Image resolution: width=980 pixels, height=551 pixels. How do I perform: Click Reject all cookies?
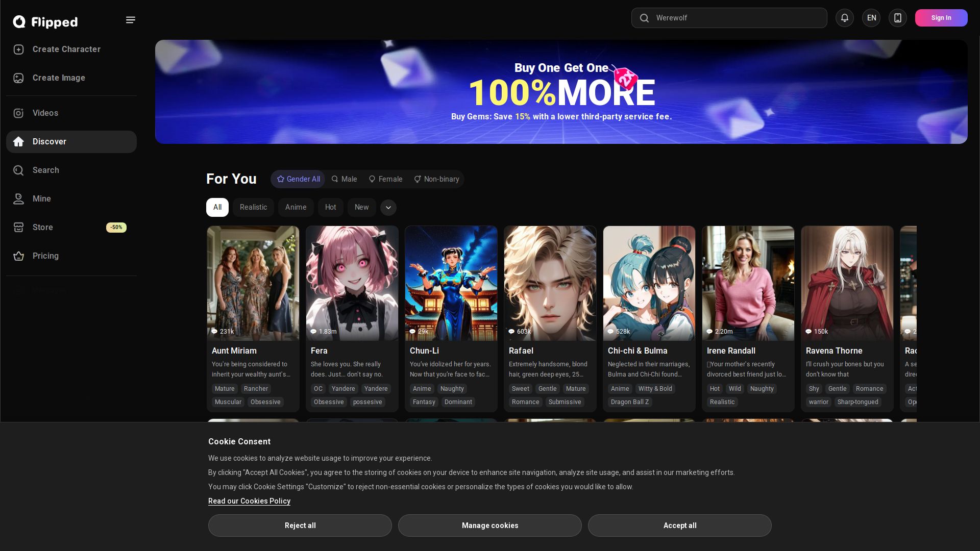[300, 525]
